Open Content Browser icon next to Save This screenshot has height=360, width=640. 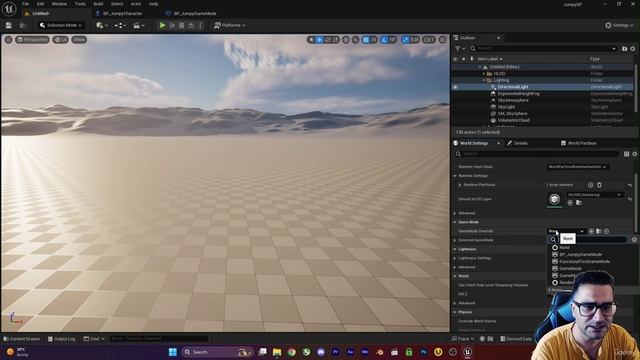23,25
